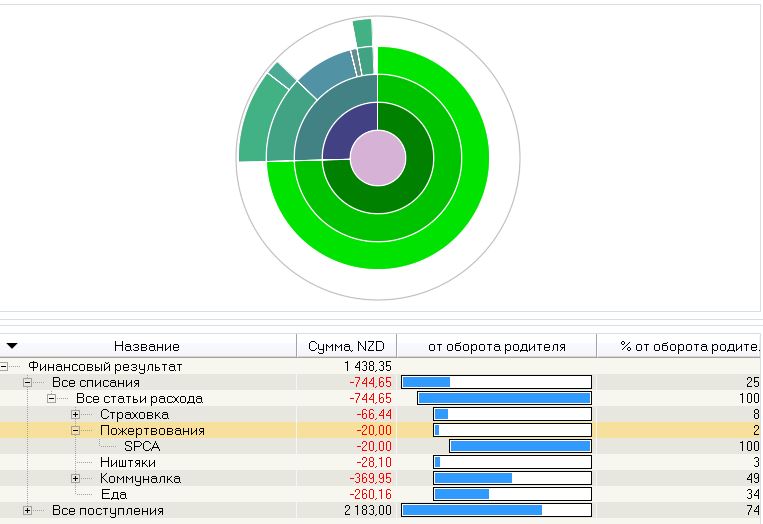
Task: Select the Еда expense row
Action: pos(114,495)
